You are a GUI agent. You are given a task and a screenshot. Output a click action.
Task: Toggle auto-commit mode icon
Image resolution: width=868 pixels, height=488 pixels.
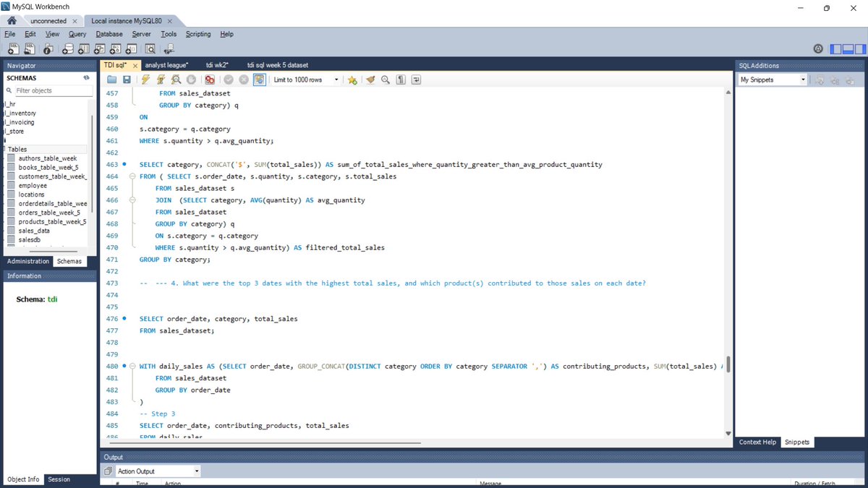(x=259, y=80)
